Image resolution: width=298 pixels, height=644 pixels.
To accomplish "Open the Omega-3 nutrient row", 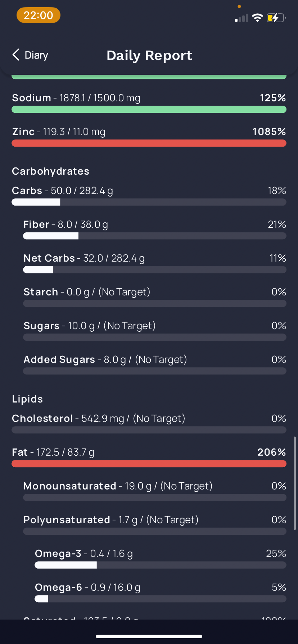I will pos(161,558).
